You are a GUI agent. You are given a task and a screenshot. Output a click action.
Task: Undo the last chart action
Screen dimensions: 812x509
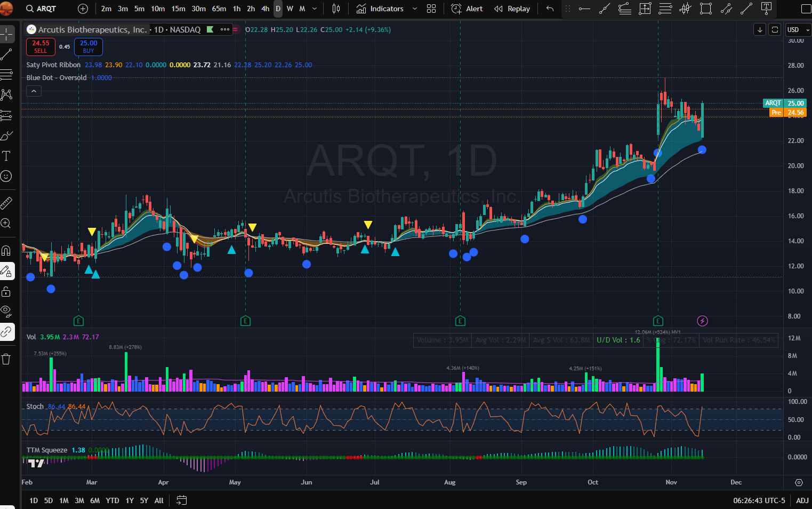550,9
